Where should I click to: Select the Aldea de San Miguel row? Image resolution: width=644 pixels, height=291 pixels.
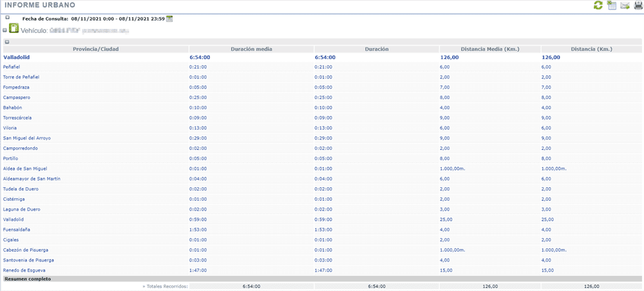[x=322, y=169]
